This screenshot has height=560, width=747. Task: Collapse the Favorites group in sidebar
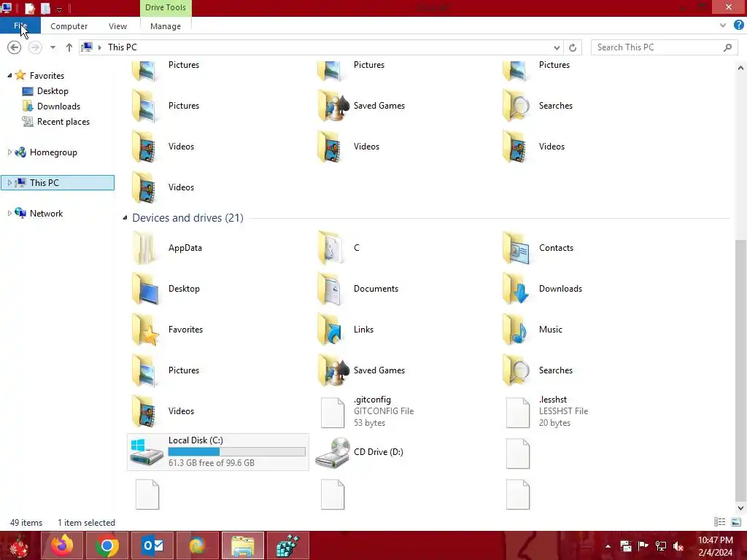[9, 75]
